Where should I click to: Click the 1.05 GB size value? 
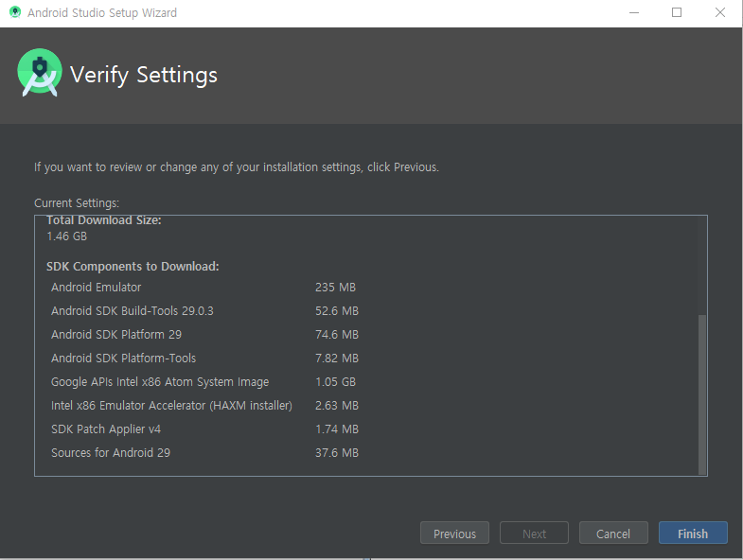pyautogui.click(x=335, y=382)
